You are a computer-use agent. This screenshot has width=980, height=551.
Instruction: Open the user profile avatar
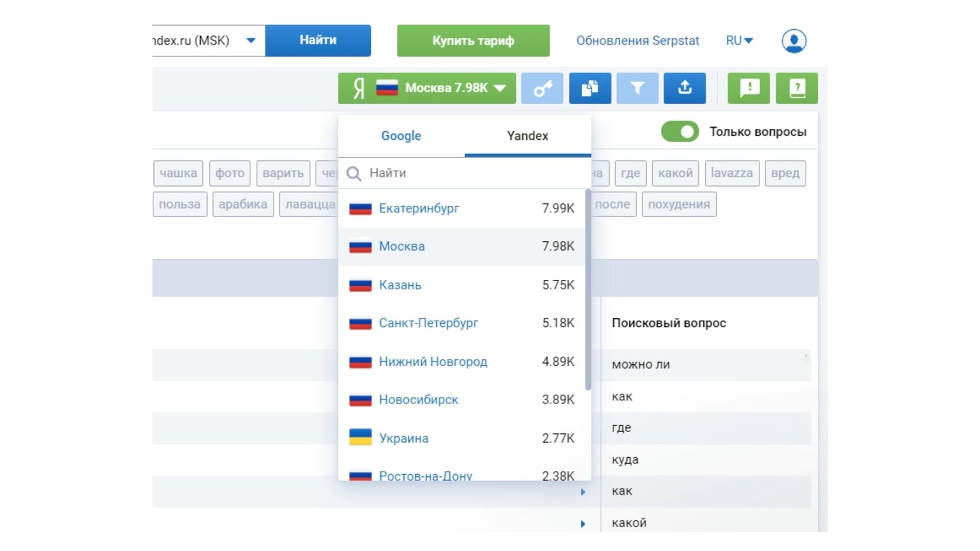pos(794,41)
